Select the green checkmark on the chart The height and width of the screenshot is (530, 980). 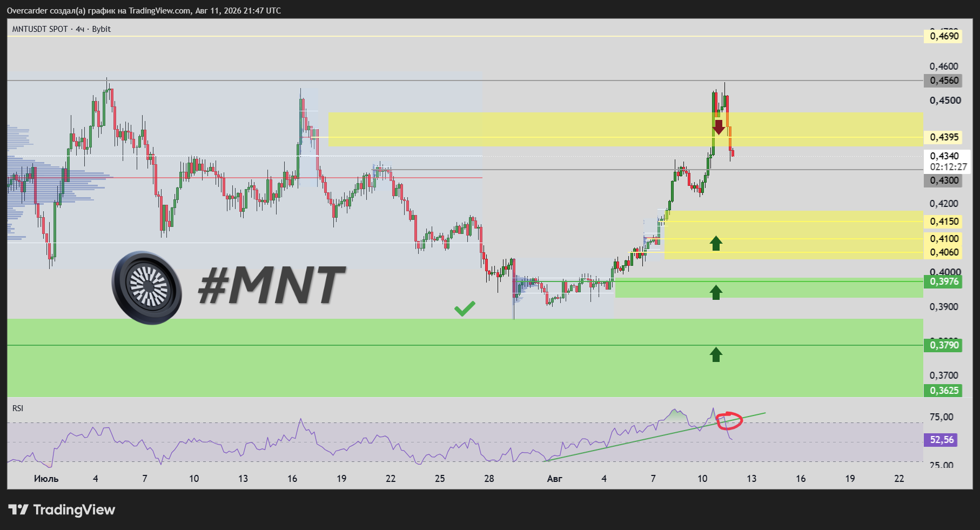coord(465,308)
